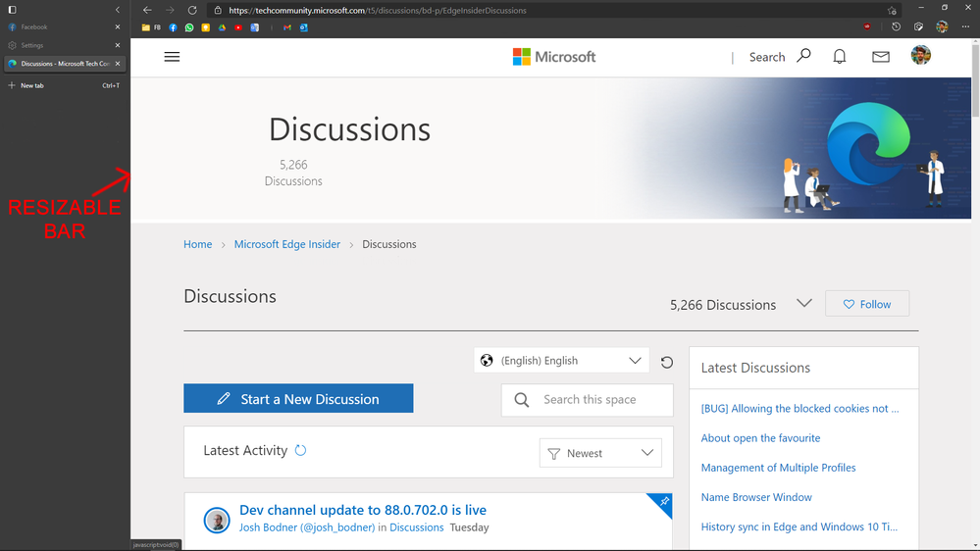Image resolution: width=980 pixels, height=551 pixels.
Task: Go to the Home breadcrumb
Action: coord(197,244)
